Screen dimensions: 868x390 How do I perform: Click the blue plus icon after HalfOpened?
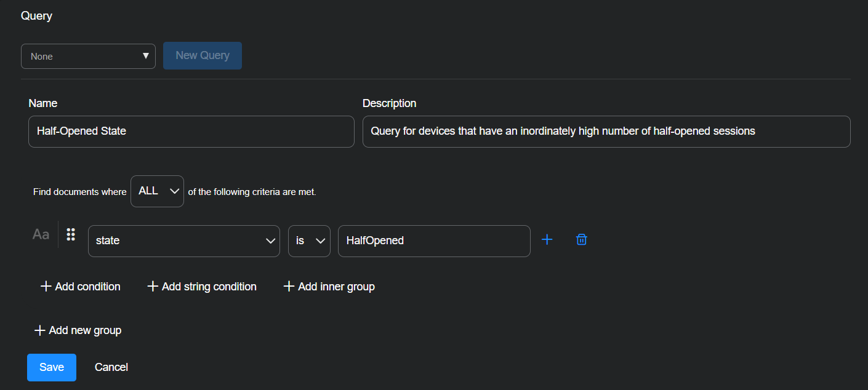[547, 240]
